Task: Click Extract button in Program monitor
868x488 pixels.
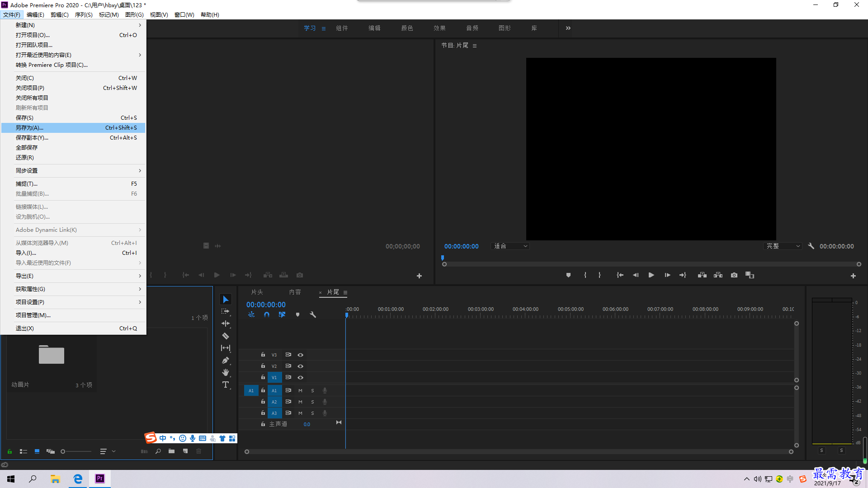Action: (x=718, y=275)
